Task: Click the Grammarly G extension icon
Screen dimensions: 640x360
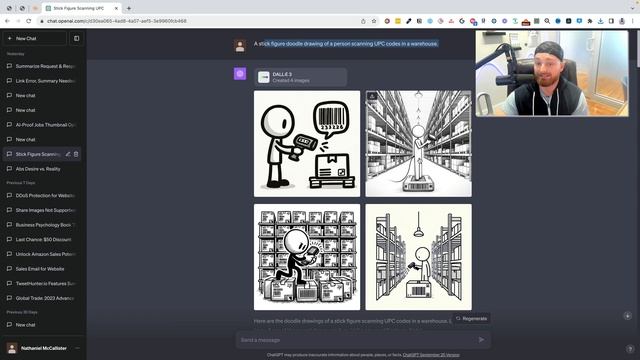Action: pos(462,21)
